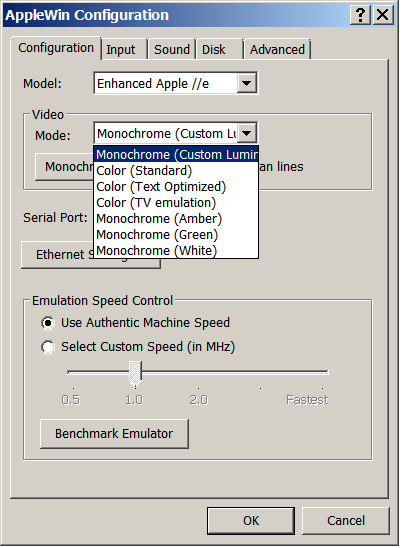Expand the Model dropdown arrow
The width and height of the screenshot is (404, 548).
247,83
